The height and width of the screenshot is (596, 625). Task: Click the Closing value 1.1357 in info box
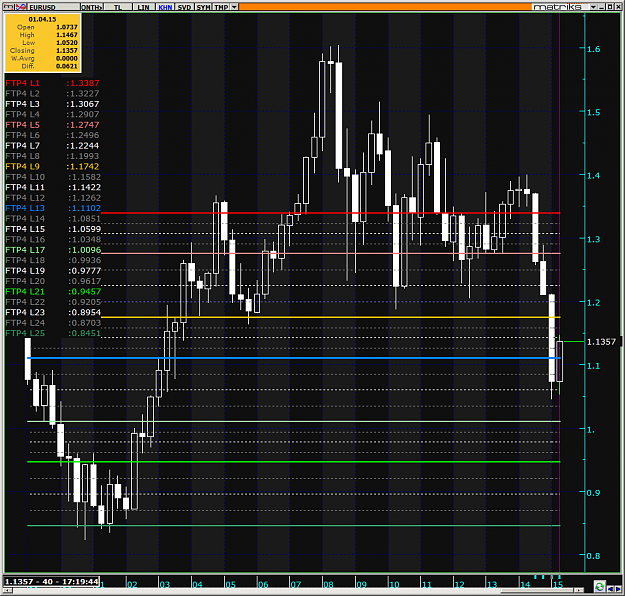pyautogui.click(x=67, y=51)
